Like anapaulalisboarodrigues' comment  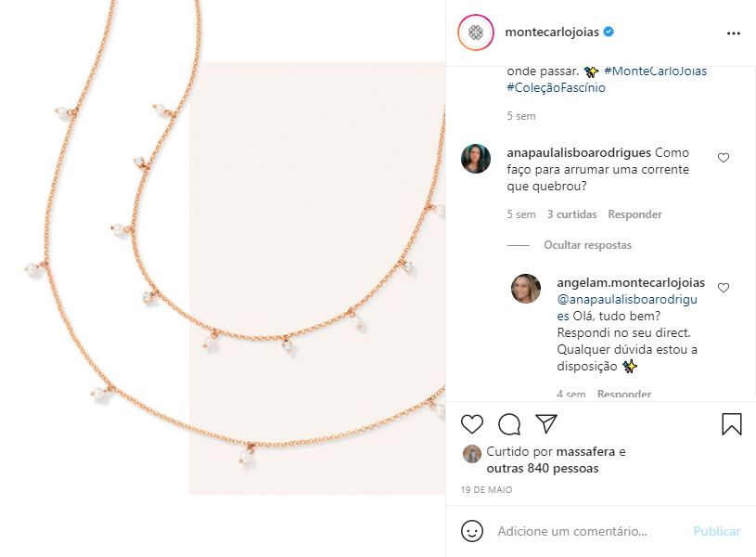click(724, 158)
